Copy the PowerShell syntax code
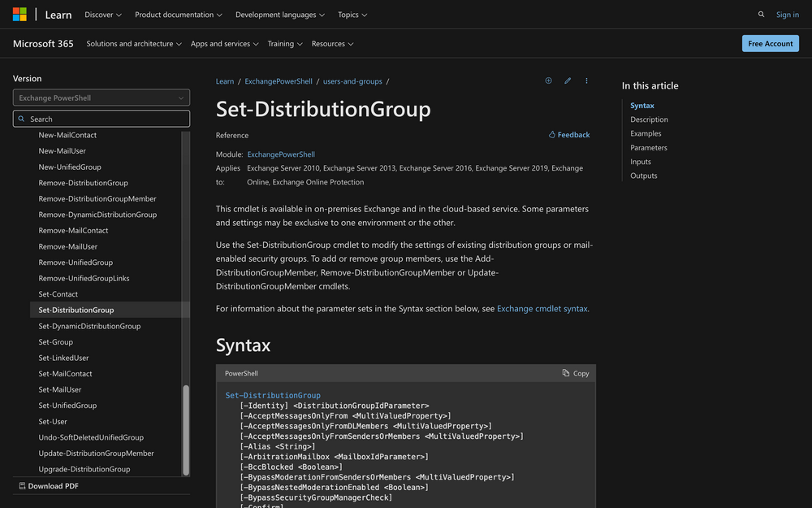Image resolution: width=812 pixels, height=508 pixels. pos(576,373)
